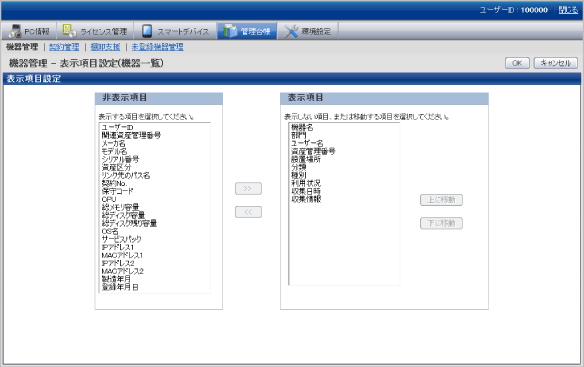
Task: Open the ライセンス管理 tab
Action: 95,31
